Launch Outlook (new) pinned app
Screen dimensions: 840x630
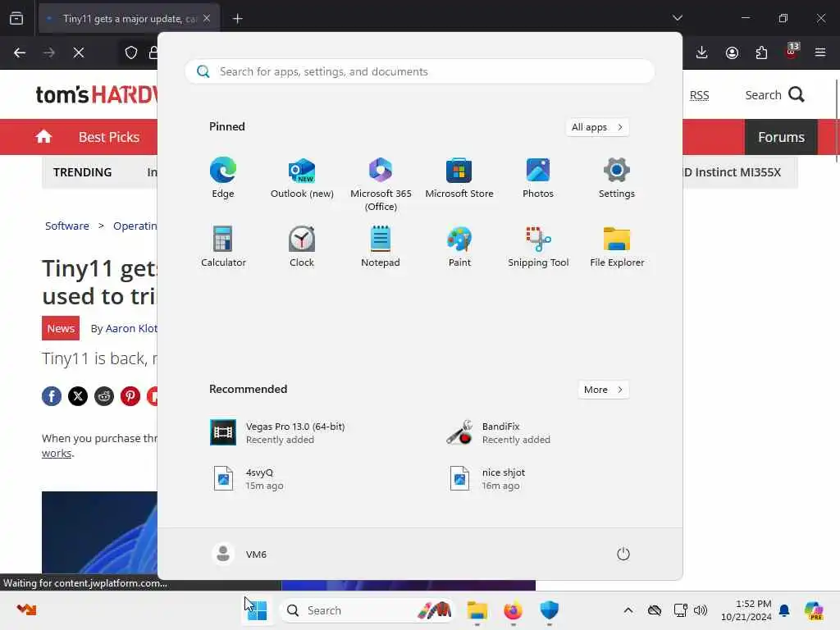(x=302, y=177)
